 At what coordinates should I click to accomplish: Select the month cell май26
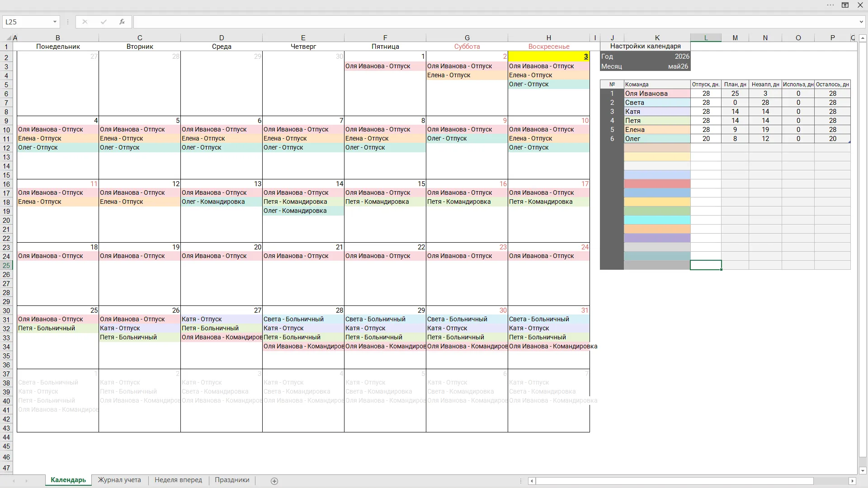pyautogui.click(x=678, y=66)
